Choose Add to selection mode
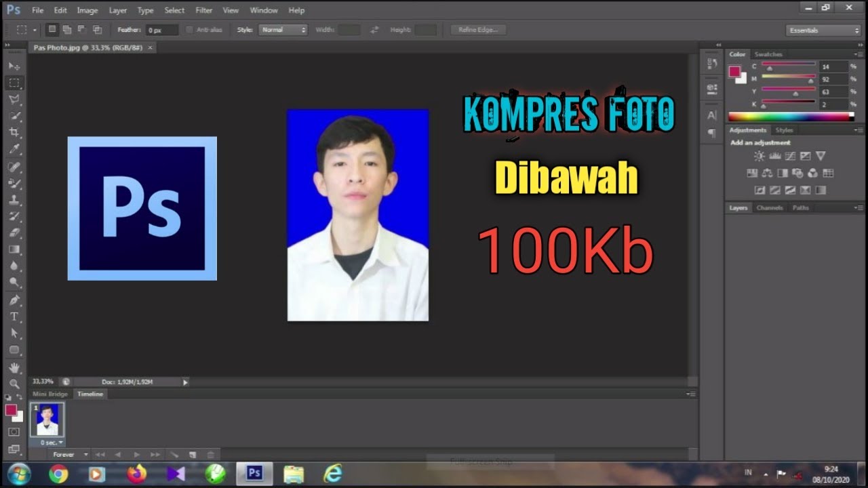The image size is (868, 488). click(67, 30)
